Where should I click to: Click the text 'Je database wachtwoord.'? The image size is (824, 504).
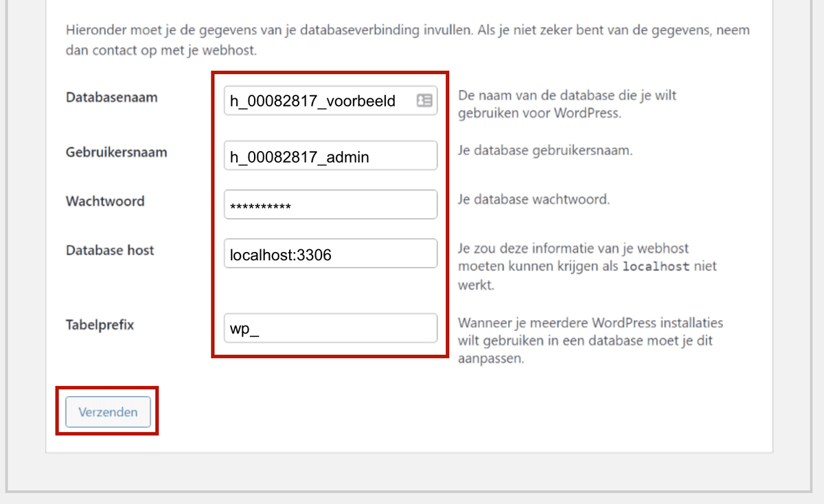click(x=534, y=200)
